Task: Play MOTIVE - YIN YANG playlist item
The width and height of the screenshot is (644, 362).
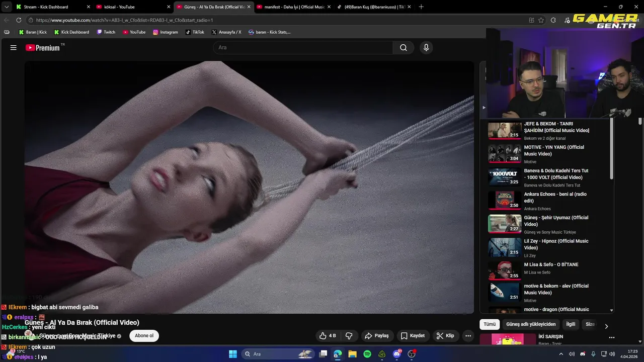Action: click(x=546, y=154)
